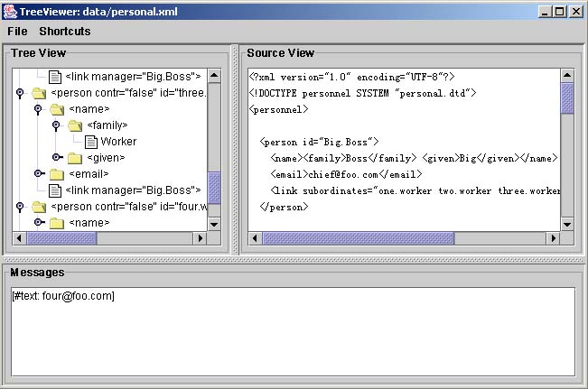Click the <name><family>Boss source line
The width and height of the screenshot is (588, 389).
(x=414, y=158)
